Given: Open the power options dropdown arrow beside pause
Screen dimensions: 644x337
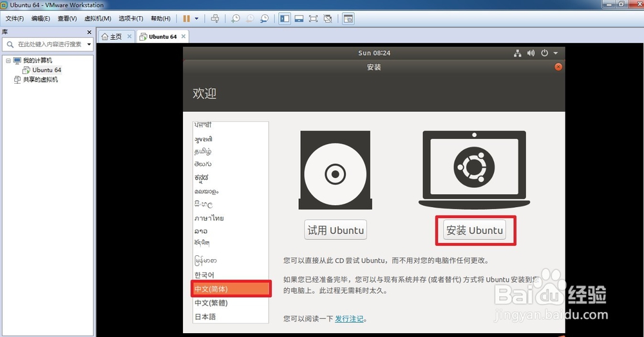Looking at the screenshot, I should [196, 19].
